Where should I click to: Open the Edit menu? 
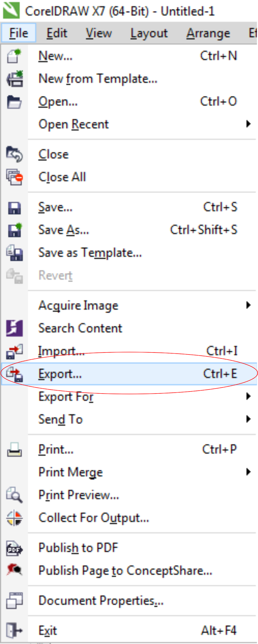coord(56,33)
